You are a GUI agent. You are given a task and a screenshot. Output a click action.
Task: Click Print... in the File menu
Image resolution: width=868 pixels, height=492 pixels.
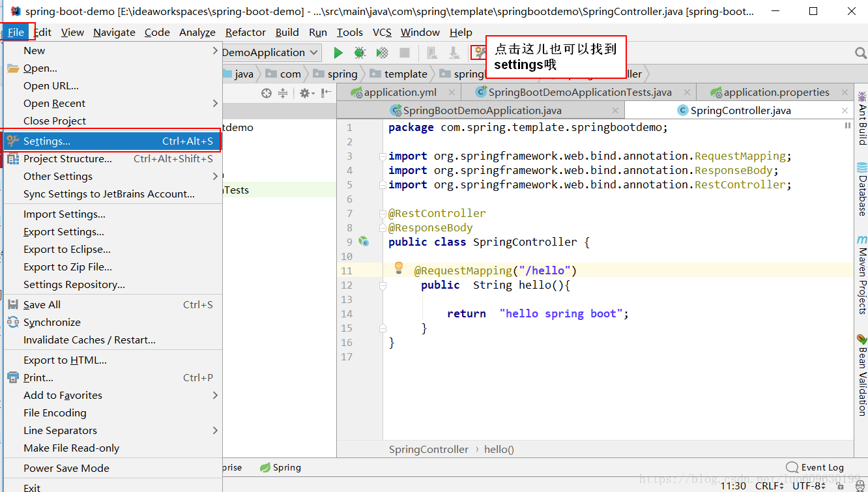(x=113, y=377)
